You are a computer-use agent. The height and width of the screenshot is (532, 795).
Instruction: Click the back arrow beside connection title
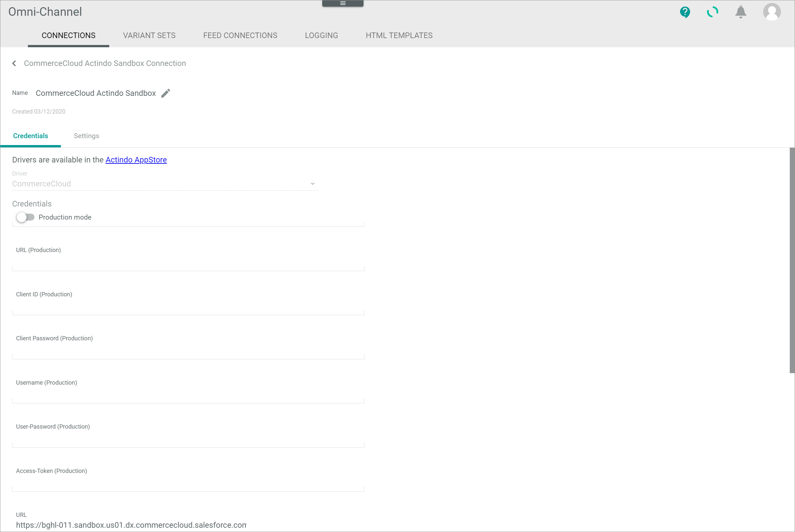click(14, 63)
